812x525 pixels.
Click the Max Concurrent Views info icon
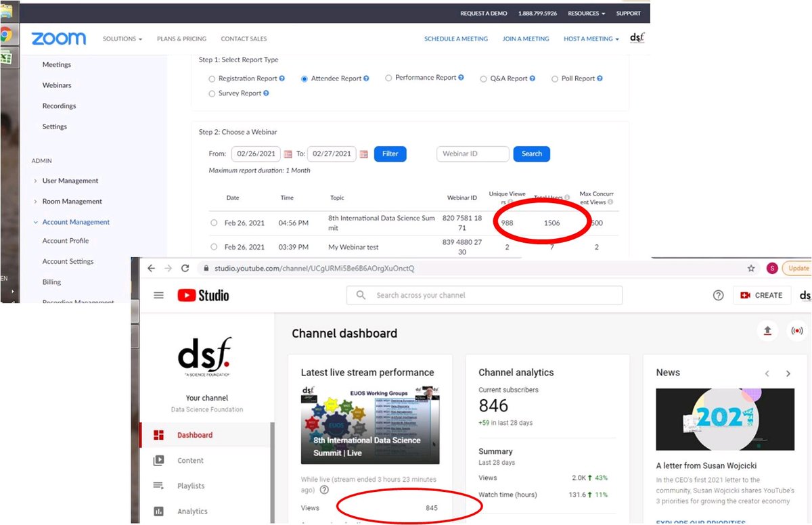[x=610, y=202]
